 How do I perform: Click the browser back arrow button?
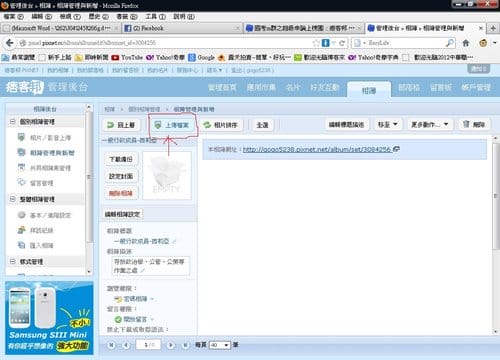(x=9, y=43)
